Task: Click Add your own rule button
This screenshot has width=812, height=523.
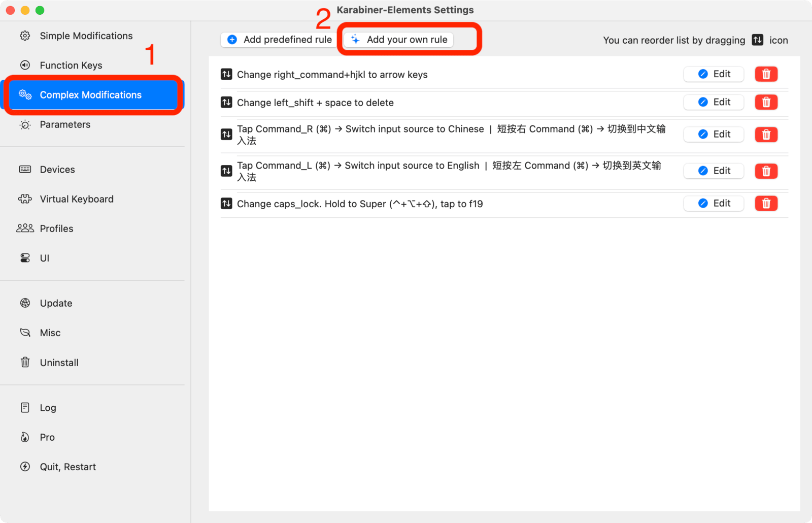Action: click(398, 40)
